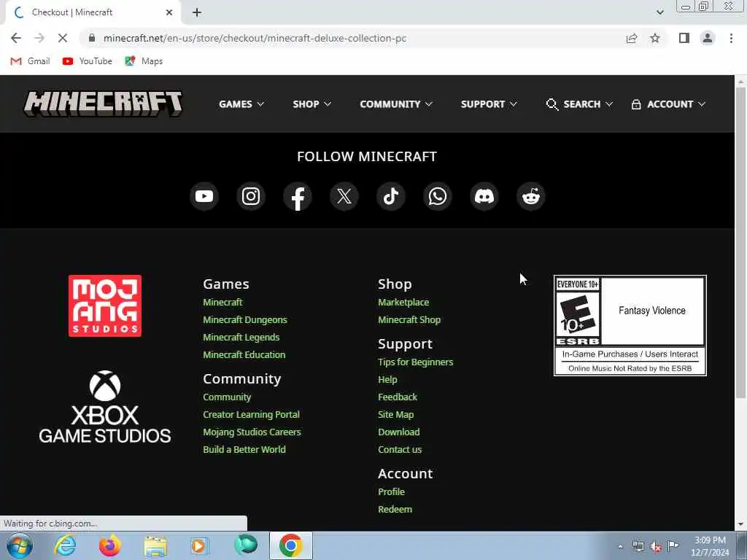Open the Download footer link
747x560 pixels.
point(399,432)
